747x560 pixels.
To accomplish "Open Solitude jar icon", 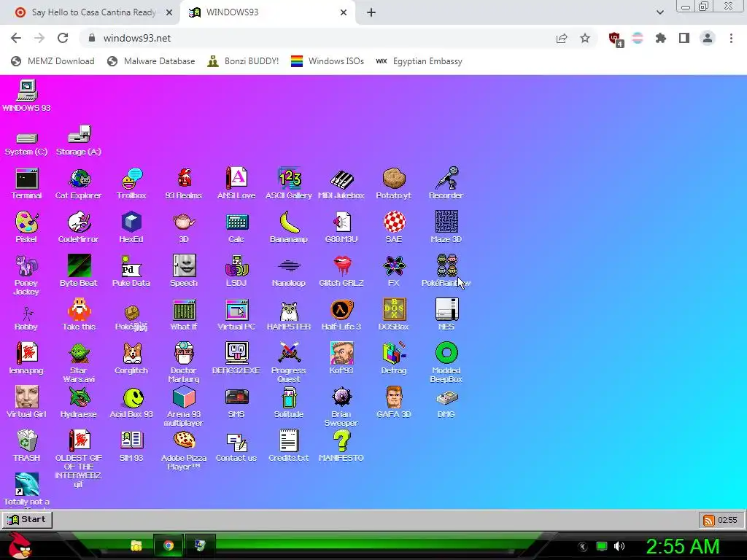I will 289,402.
